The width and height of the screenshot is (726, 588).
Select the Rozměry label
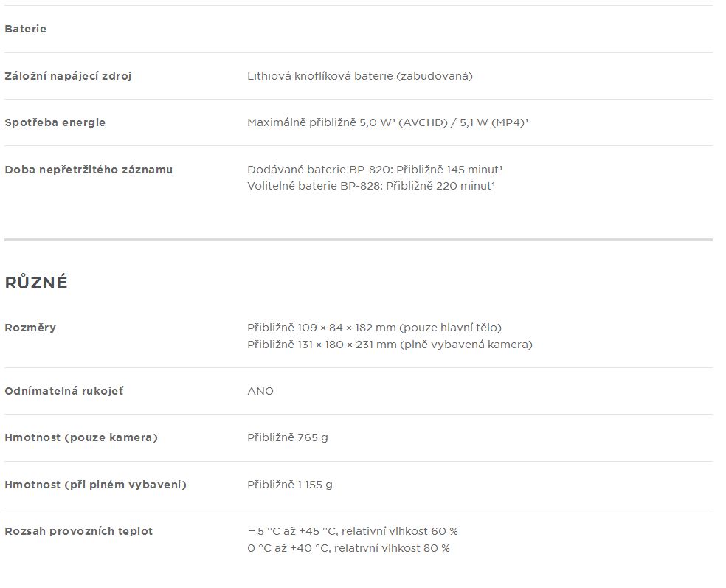[x=30, y=328]
